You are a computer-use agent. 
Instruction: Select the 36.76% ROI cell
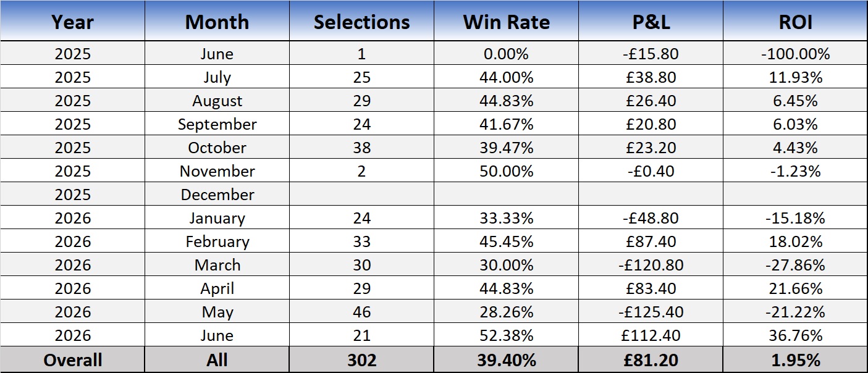(795, 335)
